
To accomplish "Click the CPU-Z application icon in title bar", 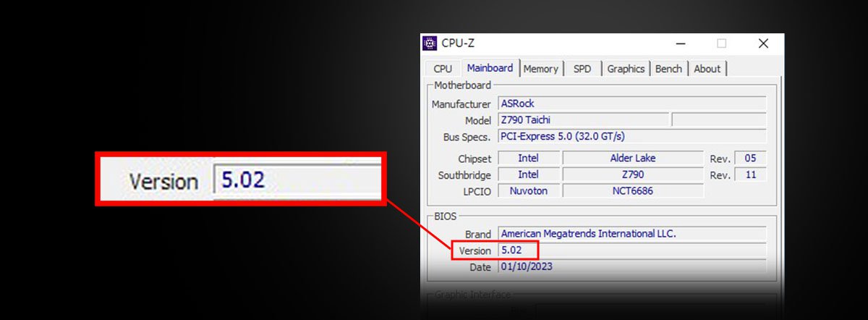I will (x=430, y=43).
